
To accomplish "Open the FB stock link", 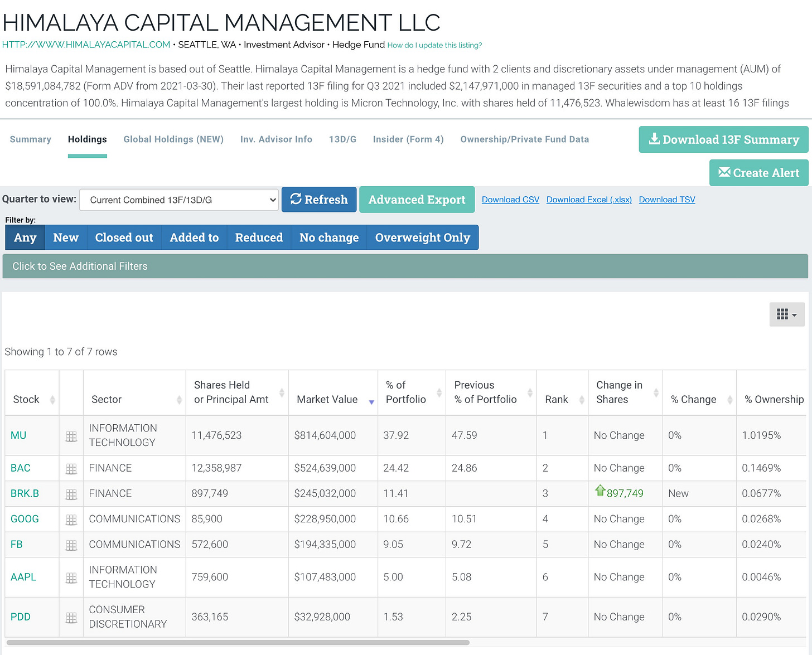I will (17, 545).
